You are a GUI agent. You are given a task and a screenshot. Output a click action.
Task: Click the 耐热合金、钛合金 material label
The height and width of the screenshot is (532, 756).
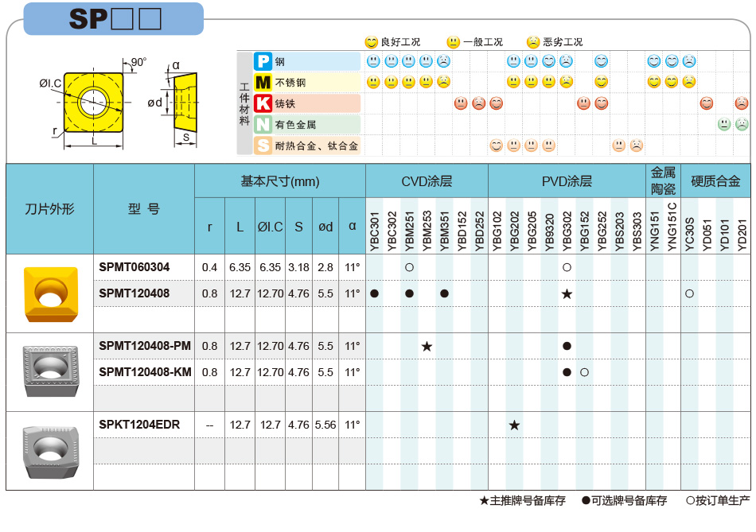coord(317,146)
